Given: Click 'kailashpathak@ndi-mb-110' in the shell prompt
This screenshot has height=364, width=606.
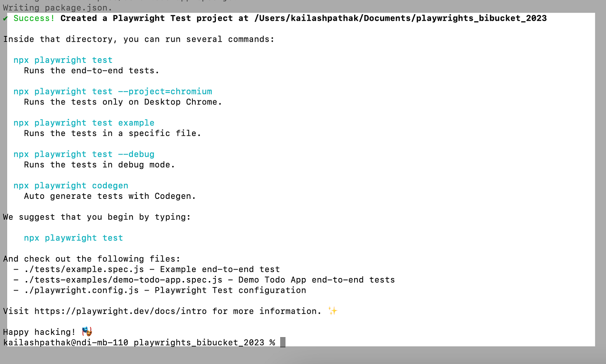Looking at the screenshot, I should (x=66, y=343).
